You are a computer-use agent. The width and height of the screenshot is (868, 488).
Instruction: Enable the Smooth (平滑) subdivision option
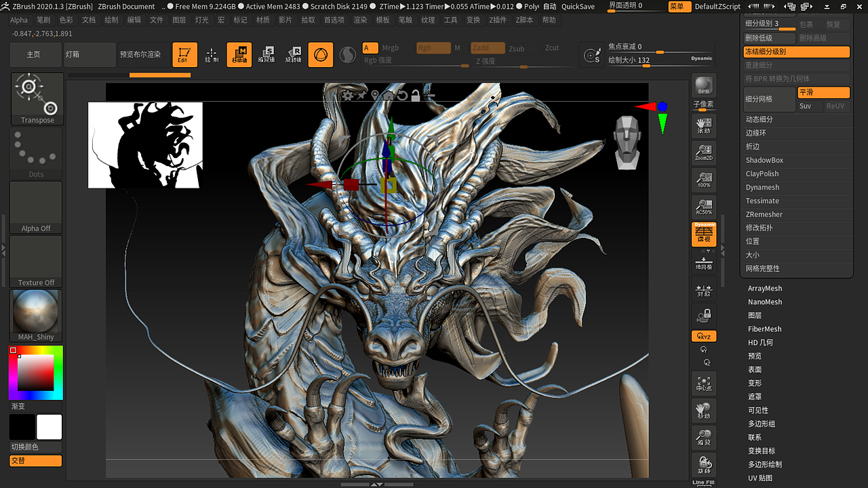823,92
